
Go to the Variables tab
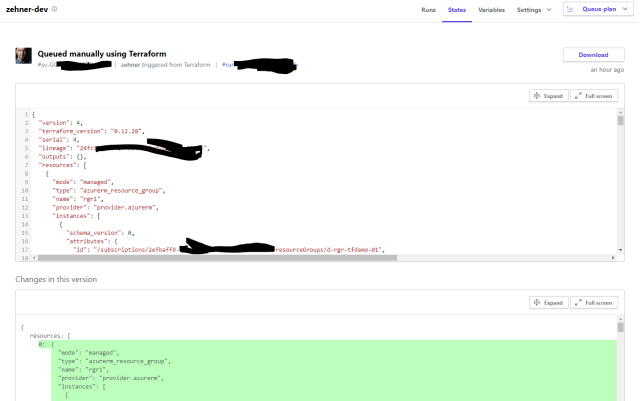491,9
